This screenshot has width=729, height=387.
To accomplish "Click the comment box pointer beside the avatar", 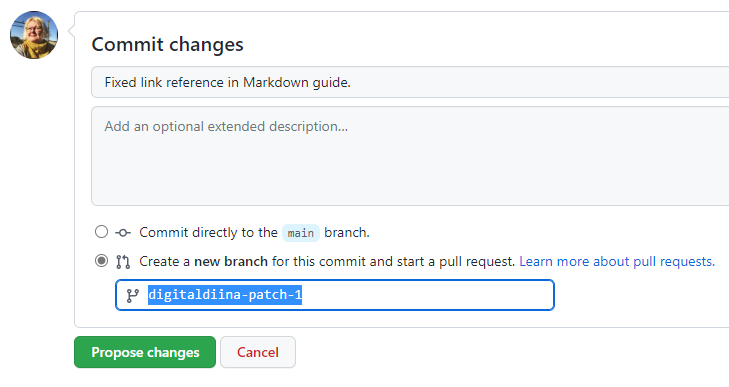I will 71,31.
